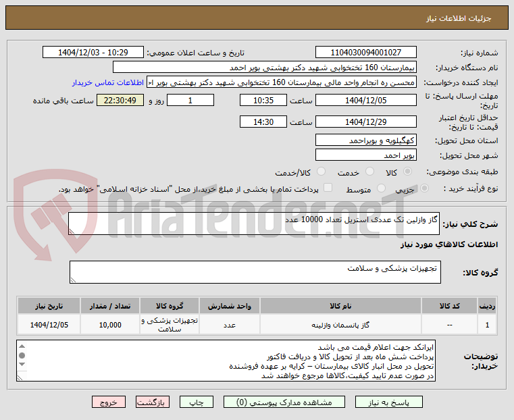Click the goods group text area 'تجهیزات پزشکی و سلامت'
This screenshot has height=420, width=514.
pyautogui.click(x=255, y=272)
